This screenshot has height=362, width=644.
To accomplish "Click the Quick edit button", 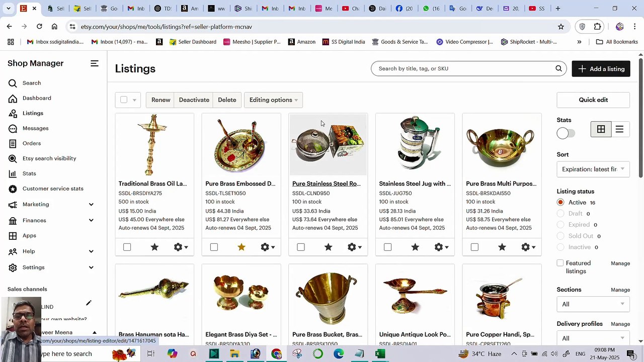I will pyautogui.click(x=593, y=100).
